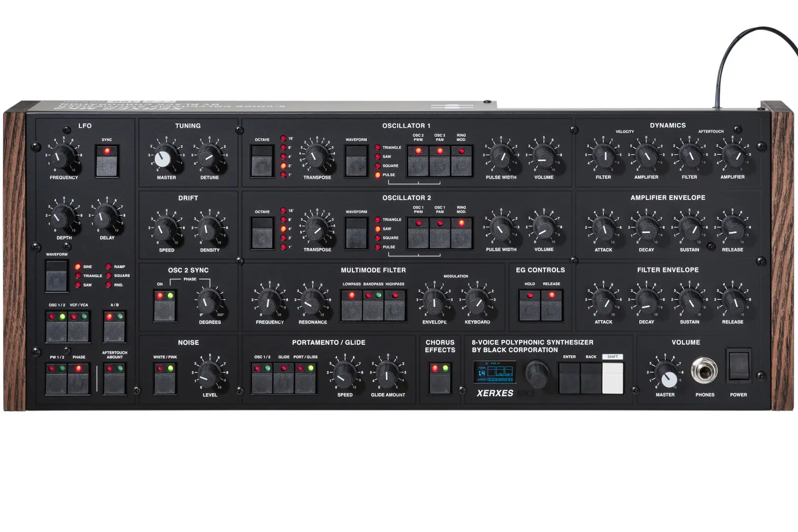The image size is (798, 532).
Task: Toggle the OSC 2 Sync On button
Action: [x=165, y=306]
